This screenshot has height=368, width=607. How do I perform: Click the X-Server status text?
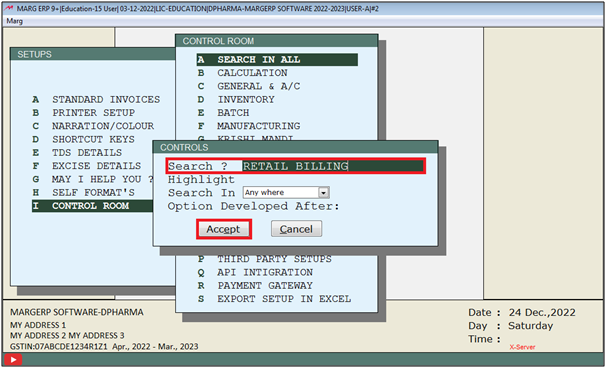tap(522, 347)
